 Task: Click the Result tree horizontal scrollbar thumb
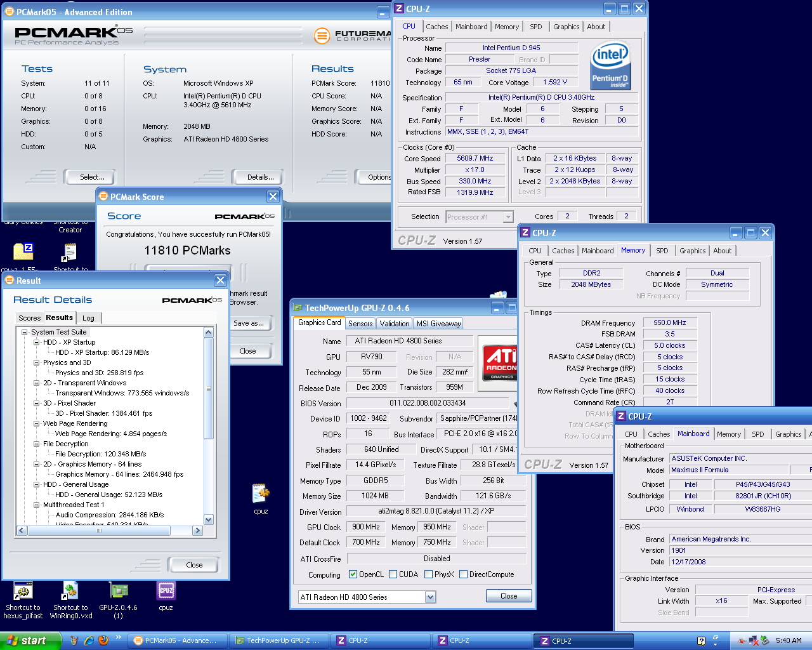99,531
